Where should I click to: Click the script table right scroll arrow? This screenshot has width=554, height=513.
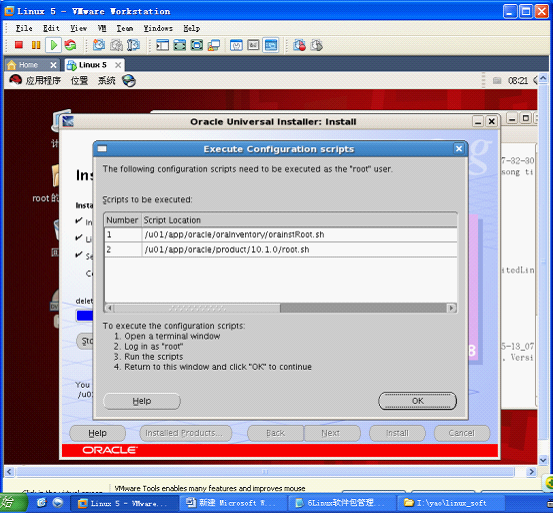point(451,308)
